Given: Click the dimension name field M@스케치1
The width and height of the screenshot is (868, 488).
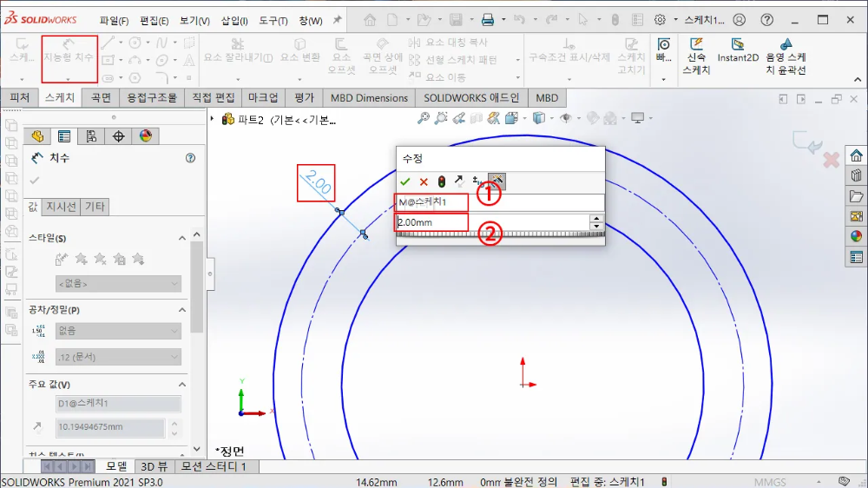Looking at the screenshot, I should (x=500, y=202).
